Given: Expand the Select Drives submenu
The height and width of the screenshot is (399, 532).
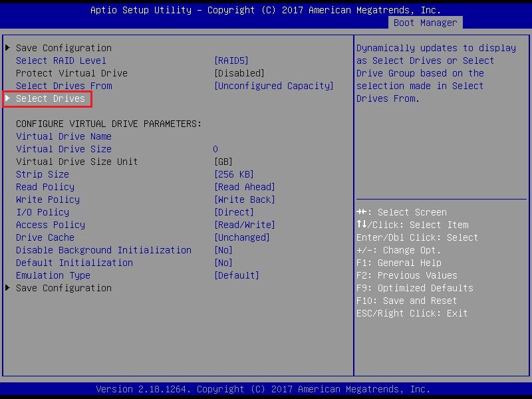Looking at the screenshot, I should [x=51, y=98].
